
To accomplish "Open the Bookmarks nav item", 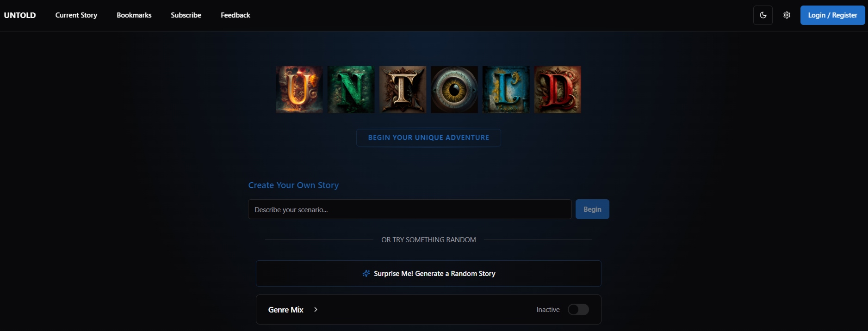I will pyautogui.click(x=134, y=15).
